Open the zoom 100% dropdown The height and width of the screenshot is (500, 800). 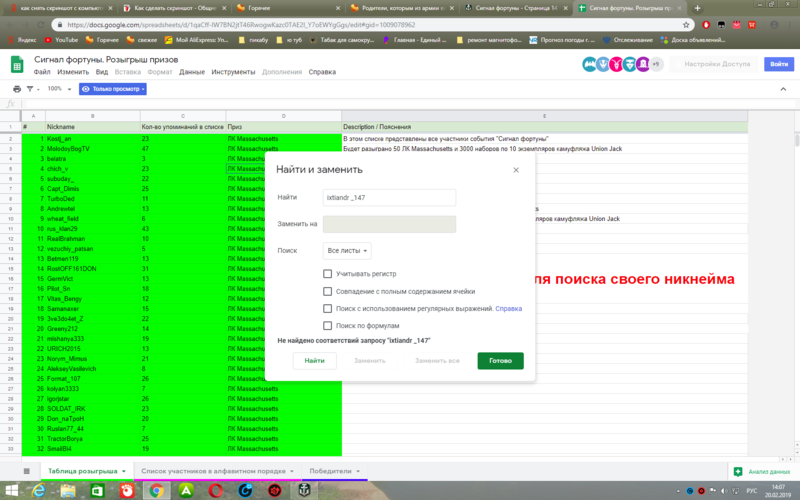[x=59, y=89]
